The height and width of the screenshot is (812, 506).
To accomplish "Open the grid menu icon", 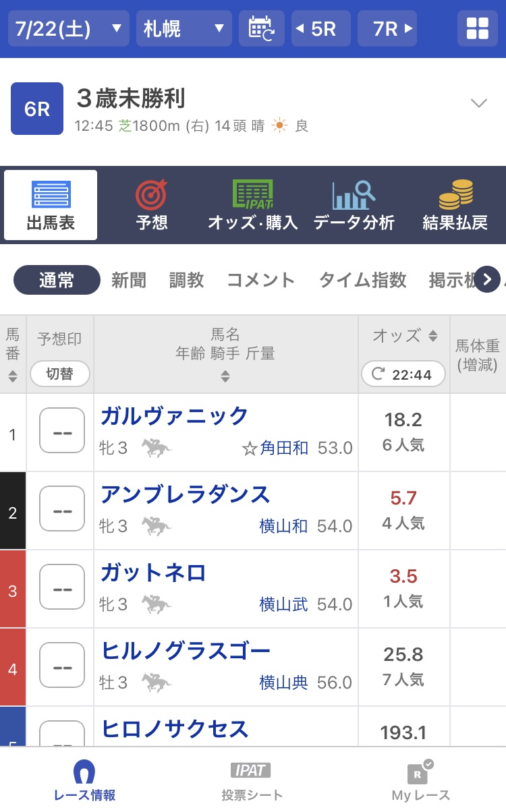I will click(x=477, y=28).
